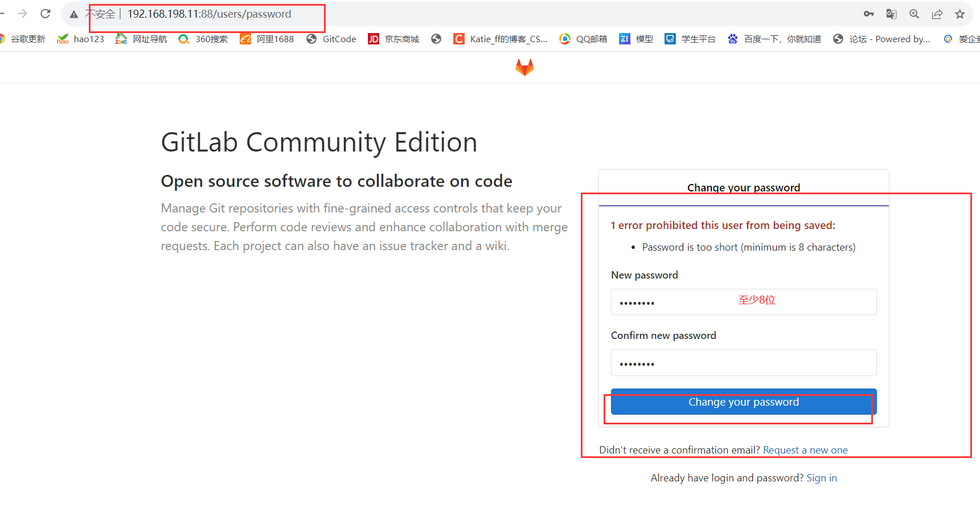
Task: Click the Request a new one link
Action: 805,450
